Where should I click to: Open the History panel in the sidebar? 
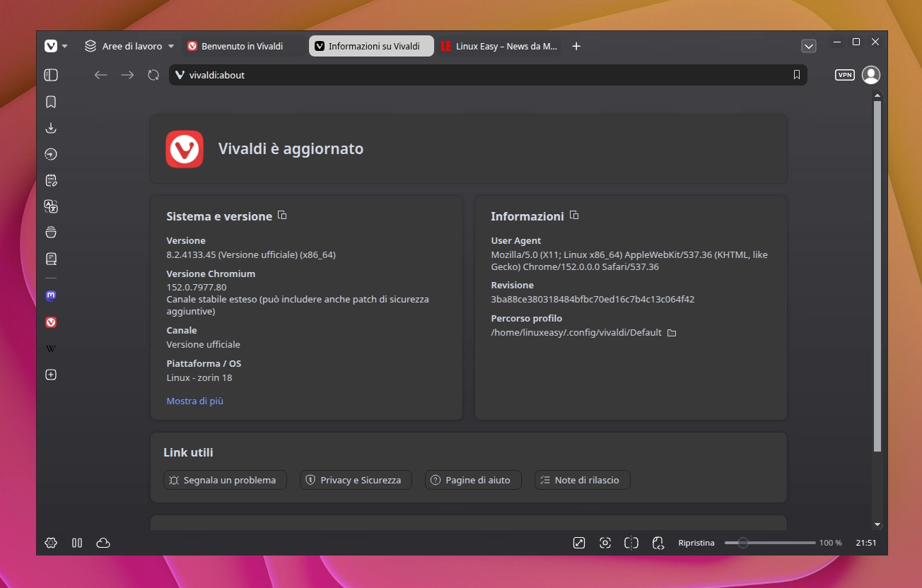tap(51, 154)
